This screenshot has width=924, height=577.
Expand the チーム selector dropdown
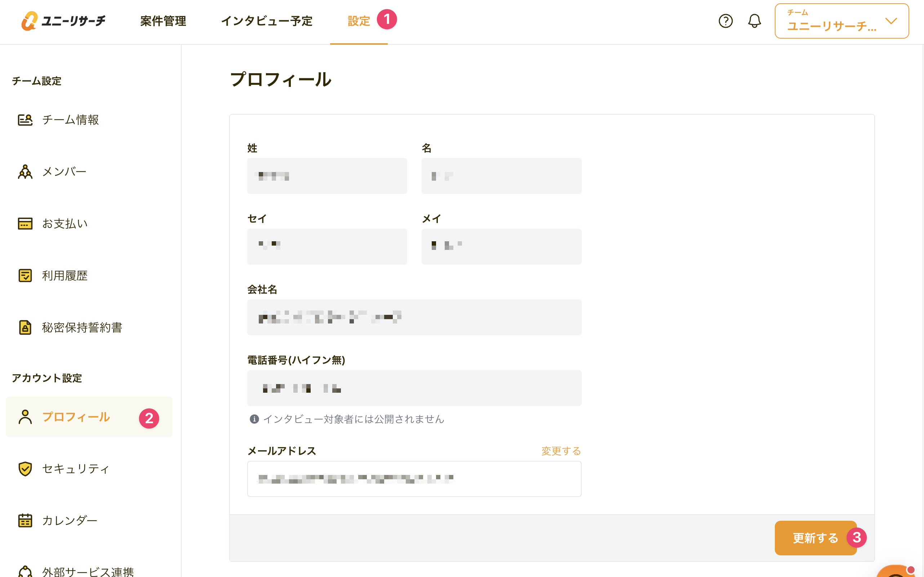coord(831,21)
